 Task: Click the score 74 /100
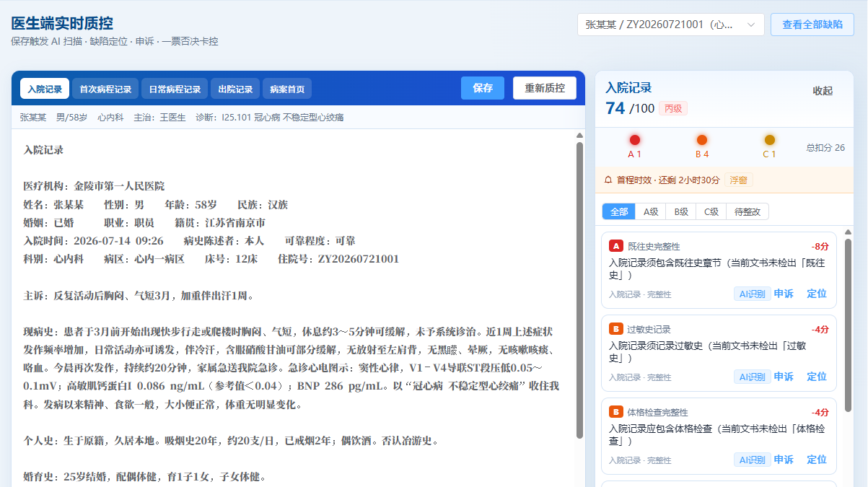click(x=630, y=108)
